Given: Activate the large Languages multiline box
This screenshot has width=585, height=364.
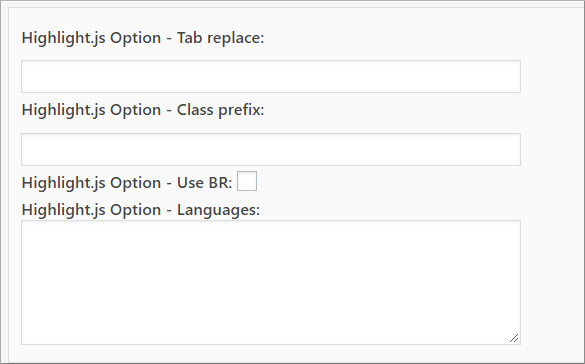Looking at the screenshot, I should [271, 282].
